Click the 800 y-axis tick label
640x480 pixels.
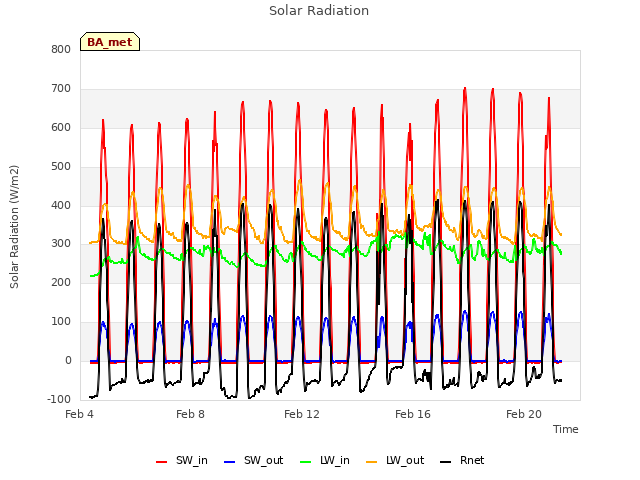tap(61, 50)
